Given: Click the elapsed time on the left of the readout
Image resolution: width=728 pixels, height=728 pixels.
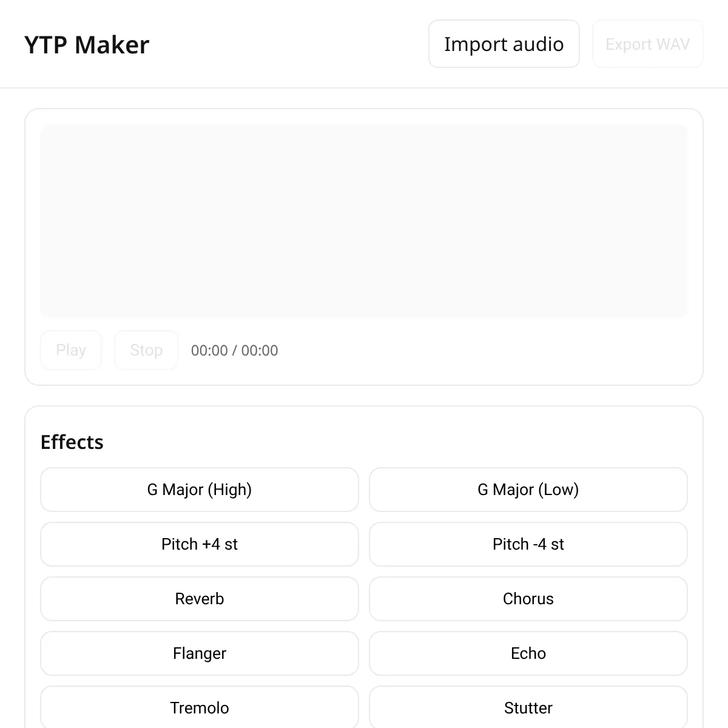Looking at the screenshot, I should pos(209,351).
